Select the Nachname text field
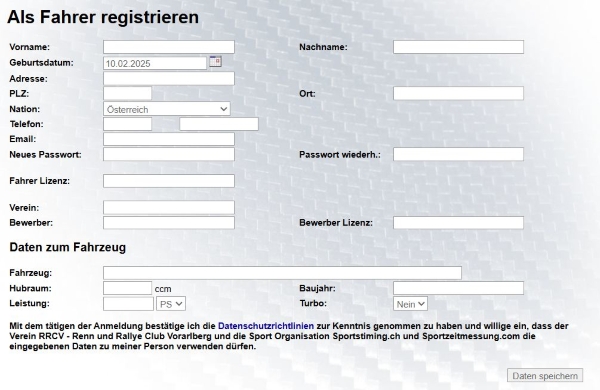The height and width of the screenshot is (390, 600). (x=458, y=47)
